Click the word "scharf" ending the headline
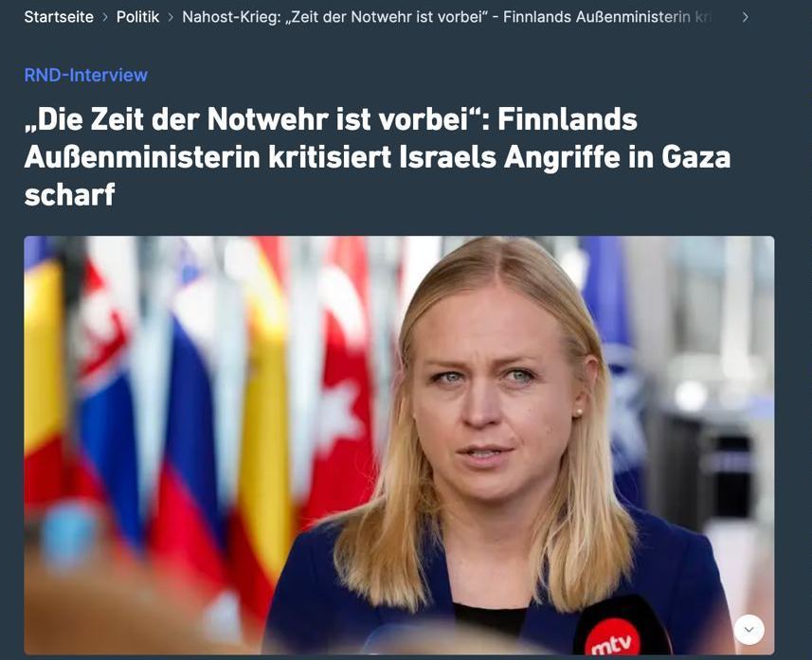This screenshot has height=660, width=812. click(x=69, y=194)
